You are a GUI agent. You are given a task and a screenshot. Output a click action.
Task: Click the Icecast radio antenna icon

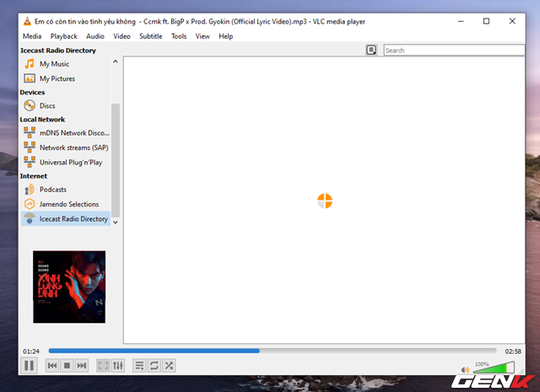click(30, 218)
